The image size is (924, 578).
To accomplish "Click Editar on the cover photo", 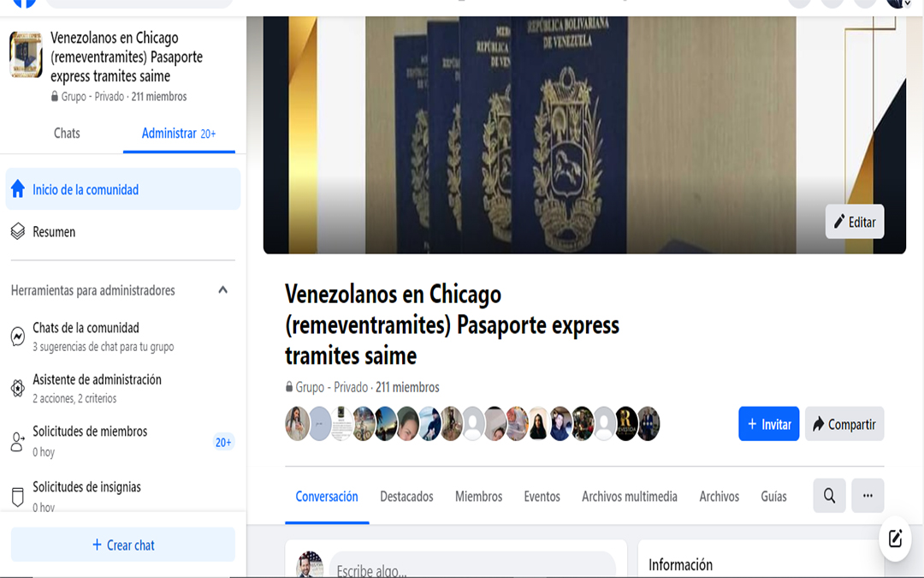I will (855, 222).
